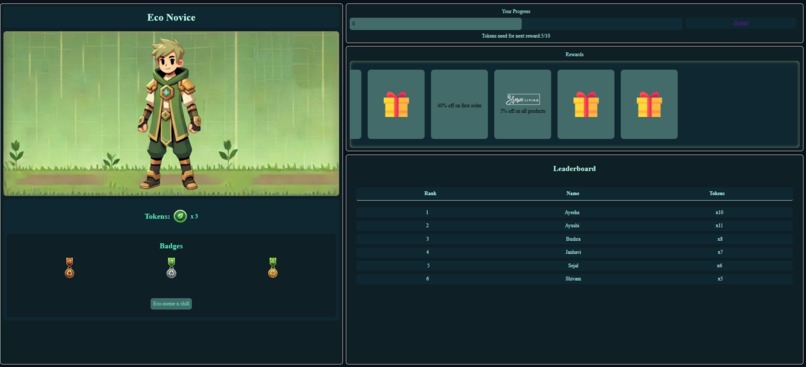Select Ayesha in the leaderboard
Screen dimensions: 806x367
572,212
